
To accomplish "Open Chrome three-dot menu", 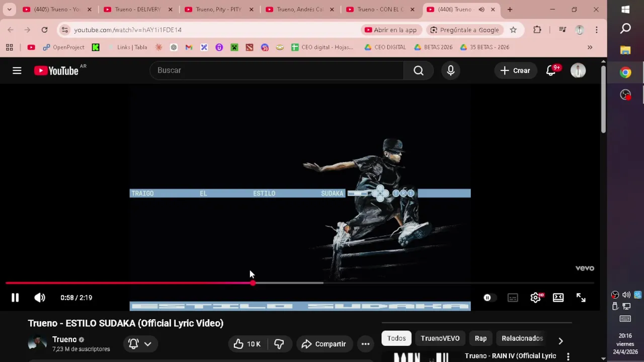I will (x=596, y=30).
